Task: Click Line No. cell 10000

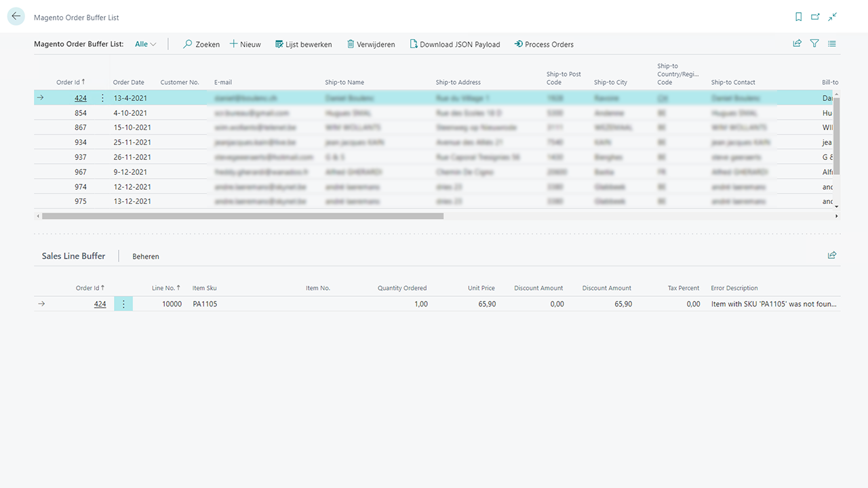Action: [172, 304]
